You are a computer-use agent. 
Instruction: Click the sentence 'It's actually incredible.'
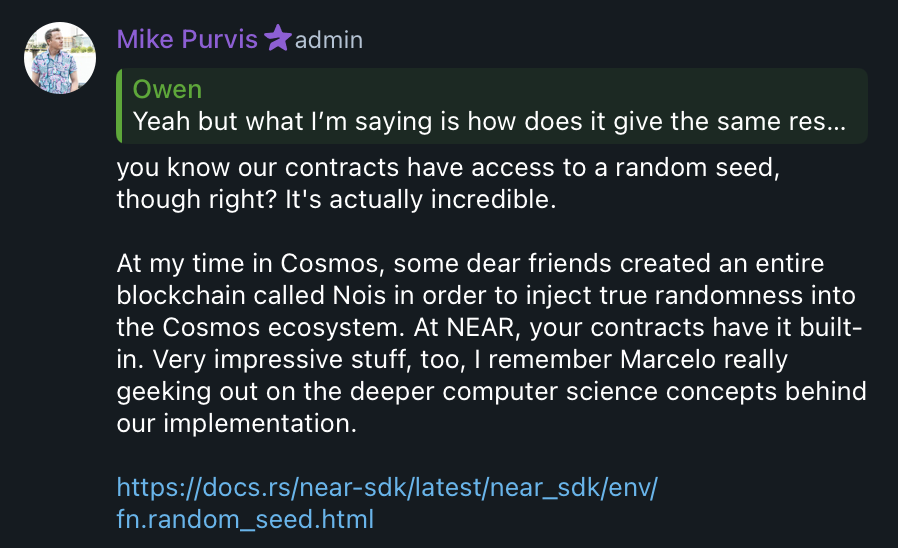tap(421, 200)
